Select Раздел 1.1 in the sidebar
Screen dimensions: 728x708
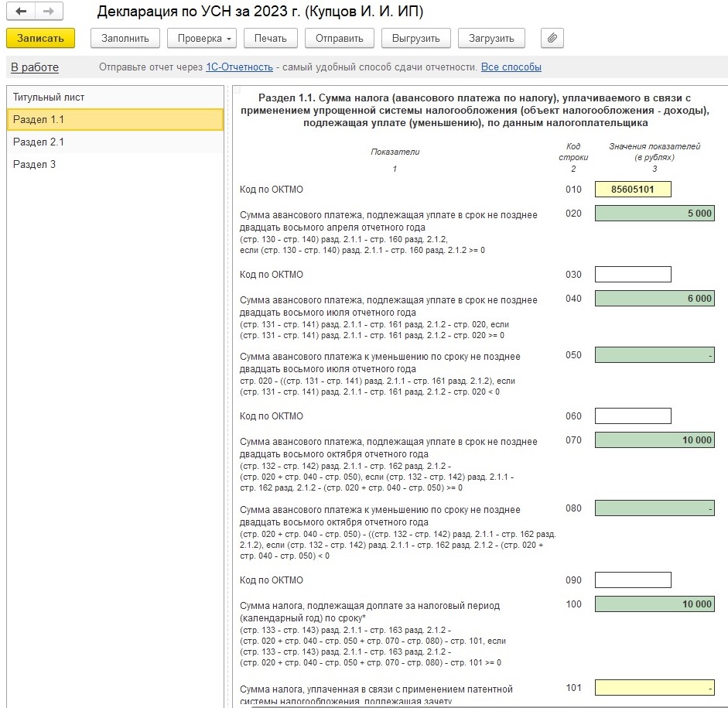tap(115, 119)
